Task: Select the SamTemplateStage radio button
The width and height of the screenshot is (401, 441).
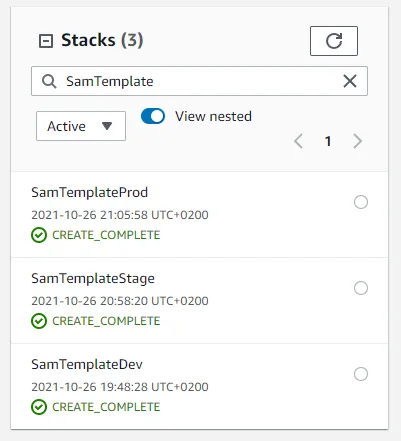Action: pos(361,288)
